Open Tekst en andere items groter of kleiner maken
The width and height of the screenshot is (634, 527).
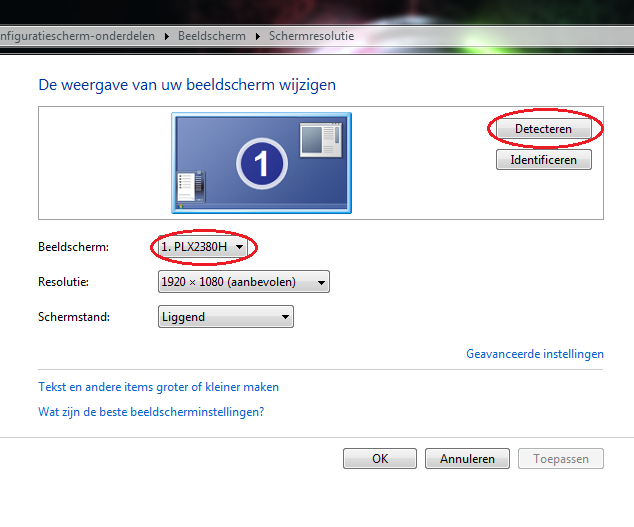click(158, 387)
